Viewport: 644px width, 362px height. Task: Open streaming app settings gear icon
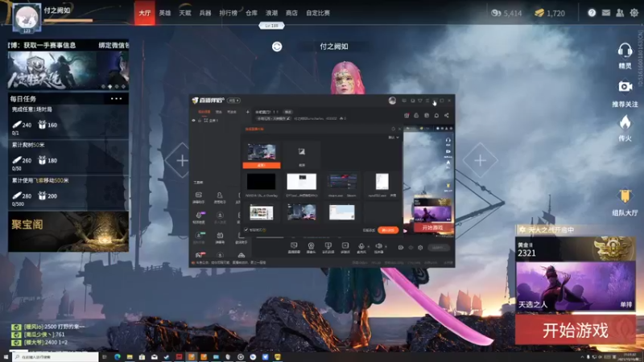[x=420, y=248]
